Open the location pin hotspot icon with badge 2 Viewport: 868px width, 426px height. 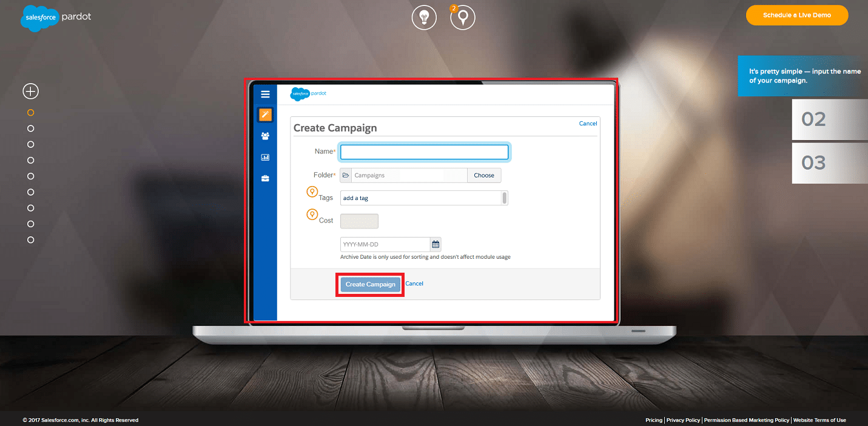coord(463,18)
